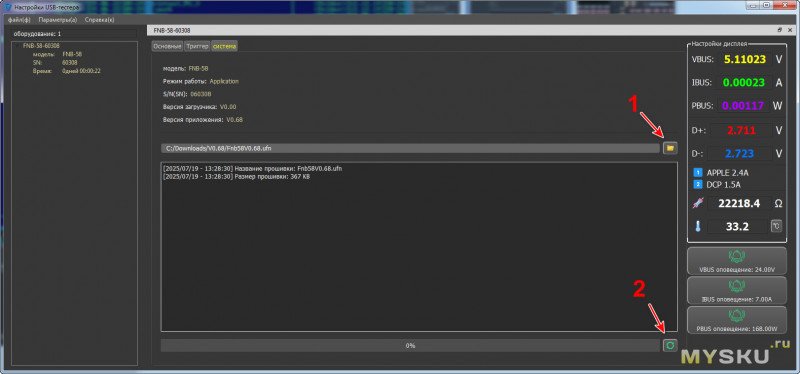Click the FNB-58-60308 panel title bar
Image resolution: width=800 pixels, height=374 pixels.
[x=469, y=30]
